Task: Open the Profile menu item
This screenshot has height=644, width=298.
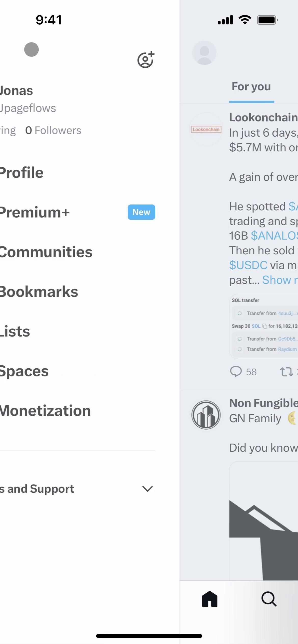Action: point(22,173)
